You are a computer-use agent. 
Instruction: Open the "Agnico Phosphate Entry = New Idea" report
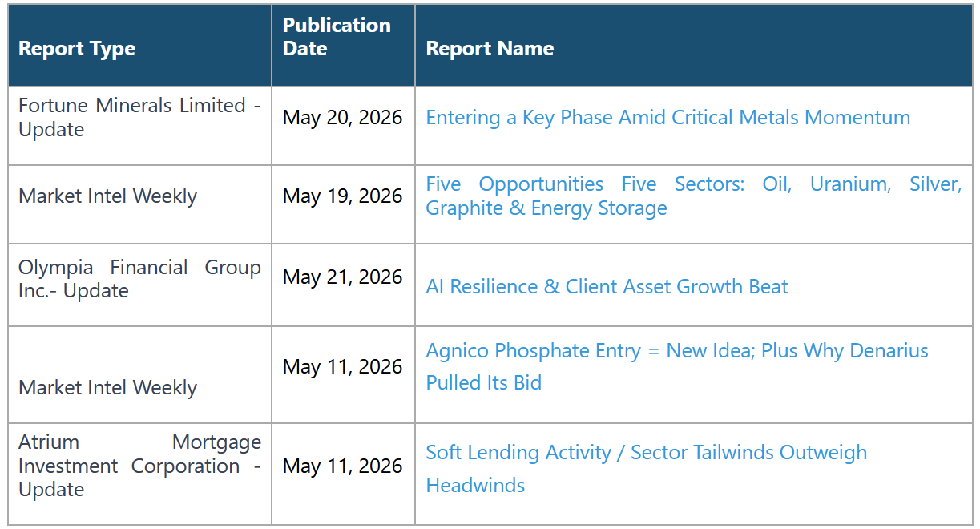[x=677, y=366]
